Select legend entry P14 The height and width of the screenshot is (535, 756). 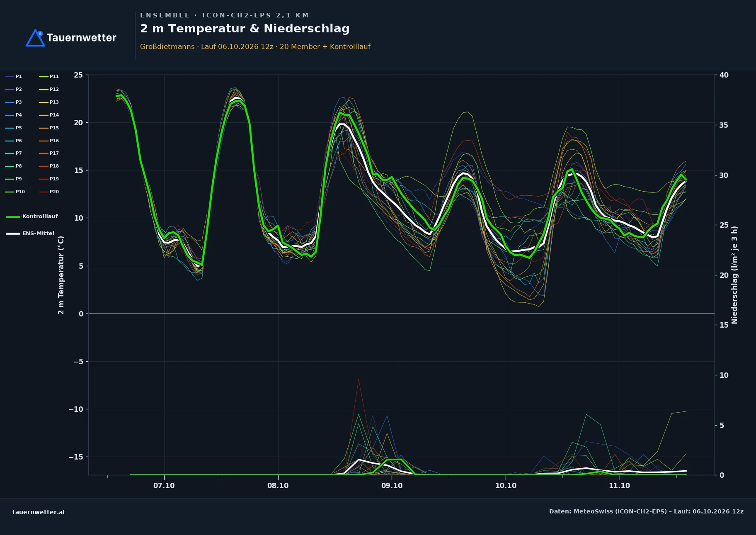point(49,115)
